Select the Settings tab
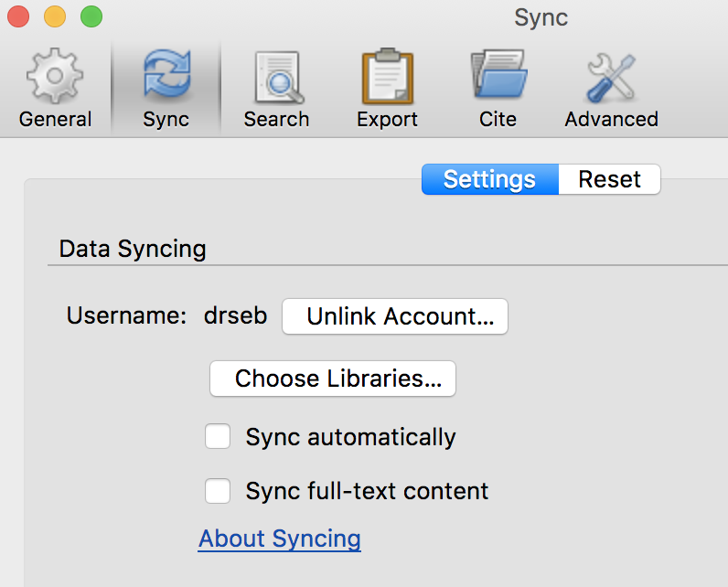Image resolution: width=728 pixels, height=587 pixels. 490,179
